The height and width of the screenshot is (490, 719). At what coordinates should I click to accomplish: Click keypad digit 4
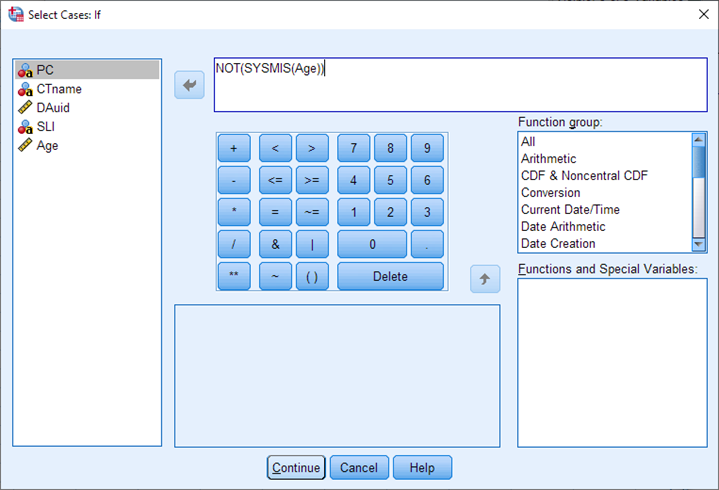pos(354,180)
